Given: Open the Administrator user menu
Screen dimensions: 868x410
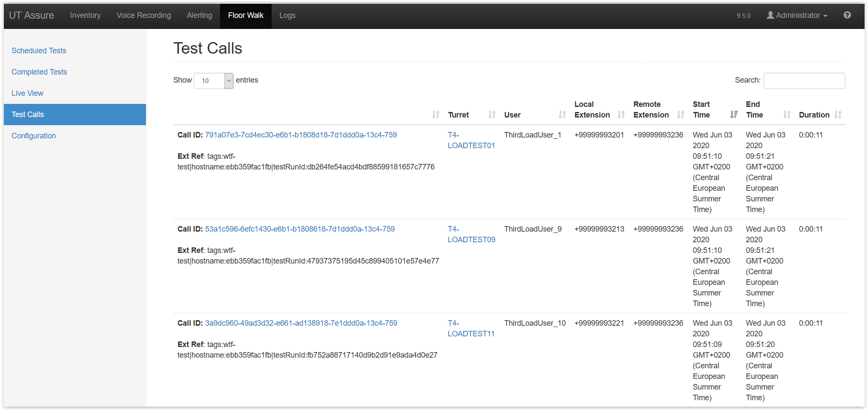Looking at the screenshot, I should coord(797,15).
